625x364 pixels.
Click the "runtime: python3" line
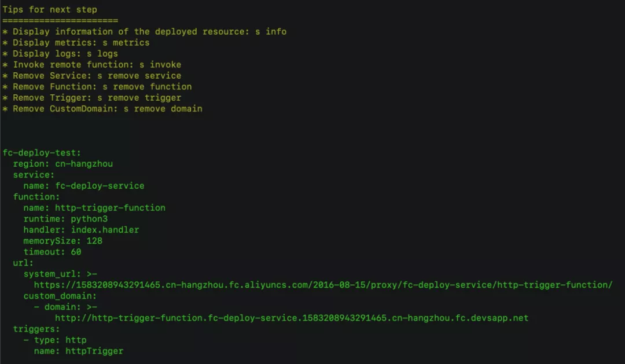point(65,219)
